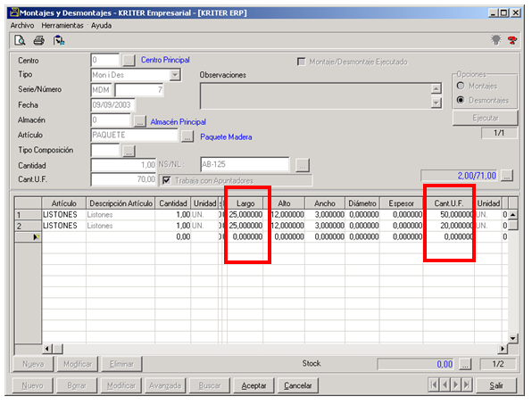The width and height of the screenshot is (532, 405).
Task: Click the Eliminar line button
Action: (x=121, y=364)
